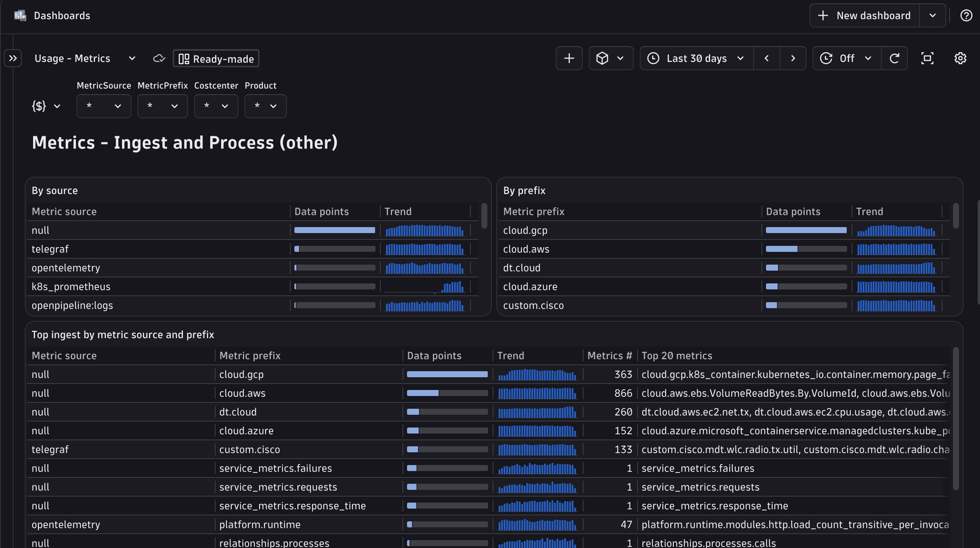Screen dimensions: 980x548
Task: Go to next timeframe arrow
Action: (x=793, y=58)
